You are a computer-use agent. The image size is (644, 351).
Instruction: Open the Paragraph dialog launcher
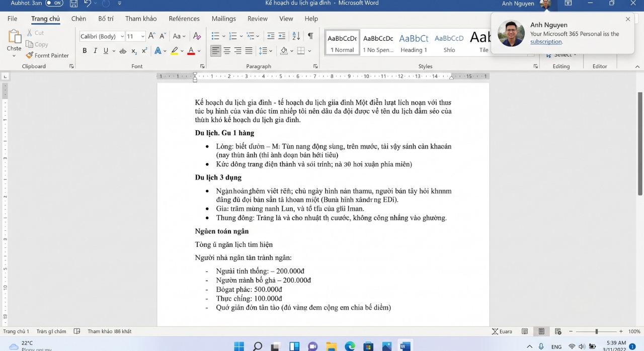point(315,66)
